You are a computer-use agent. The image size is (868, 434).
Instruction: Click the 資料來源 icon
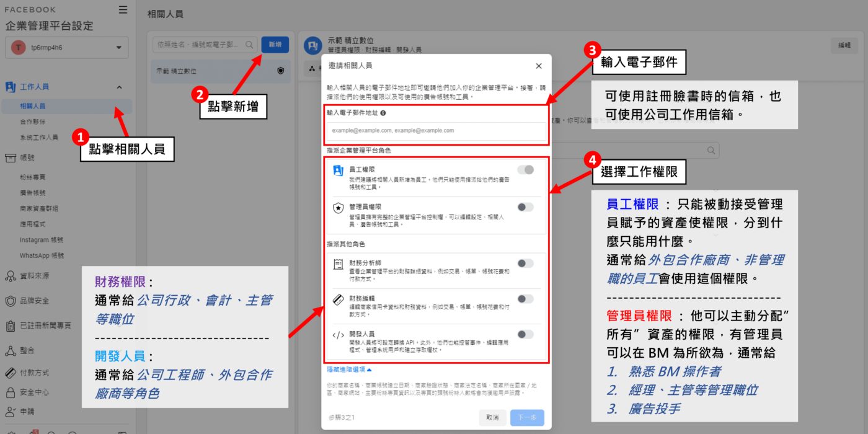click(10, 276)
